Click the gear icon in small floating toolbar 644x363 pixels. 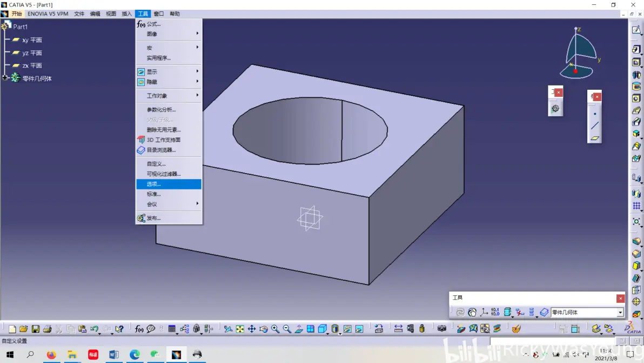point(555,109)
